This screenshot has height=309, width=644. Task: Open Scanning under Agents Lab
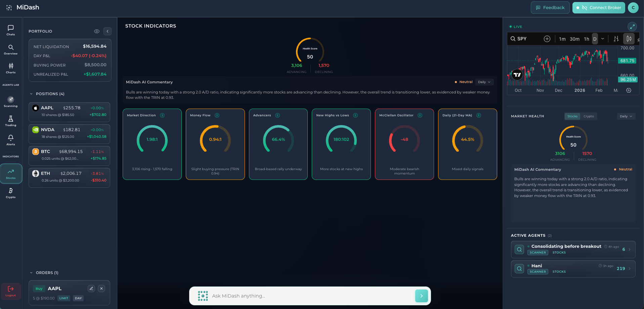[x=11, y=102]
